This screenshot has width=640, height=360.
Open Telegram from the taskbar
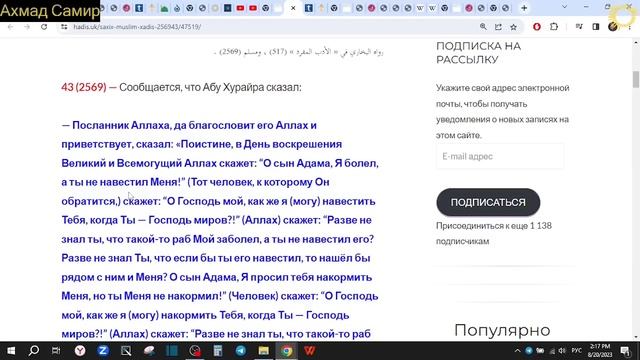click(x=241, y=351)
